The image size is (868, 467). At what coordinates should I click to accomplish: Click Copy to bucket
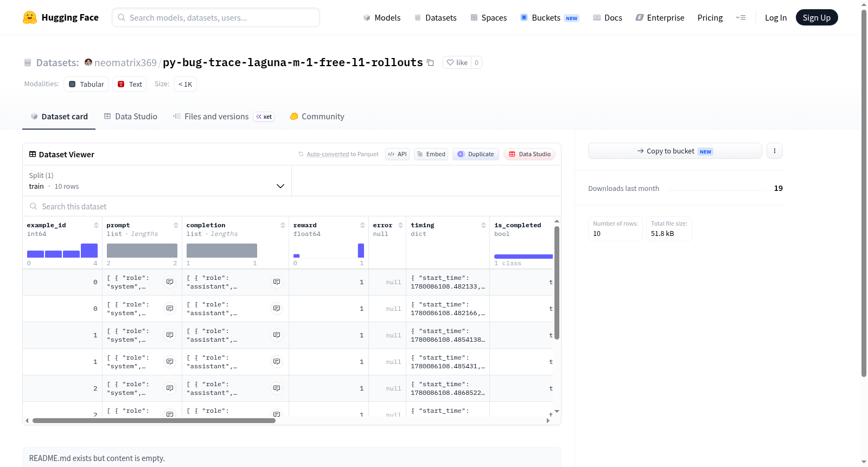click(675, 151)
